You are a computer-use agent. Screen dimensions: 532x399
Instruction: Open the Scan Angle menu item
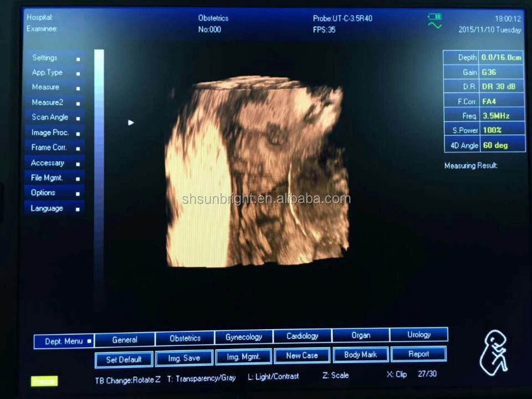[54, 117]
